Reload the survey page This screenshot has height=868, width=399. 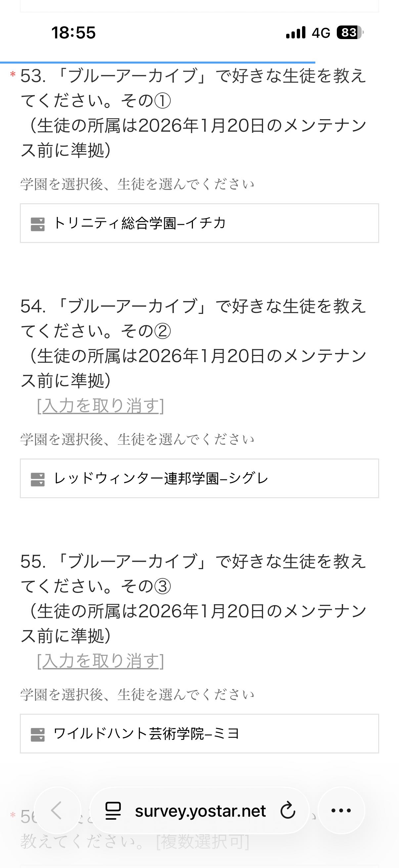288,811
